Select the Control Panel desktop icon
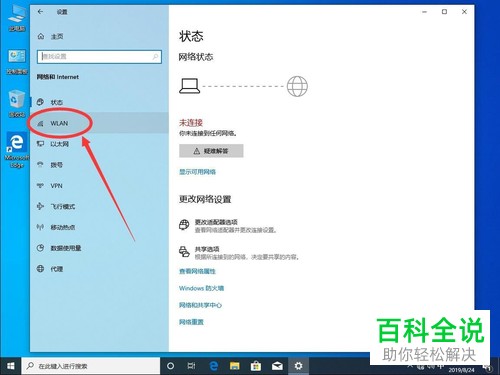Viewport: 500px width, 375px height. 17,62
